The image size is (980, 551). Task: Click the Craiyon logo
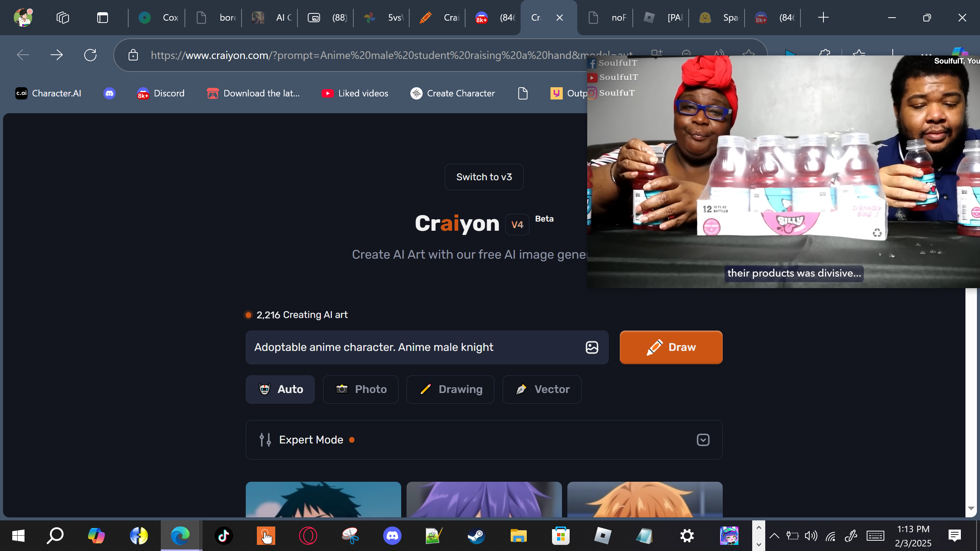(457, 223)
